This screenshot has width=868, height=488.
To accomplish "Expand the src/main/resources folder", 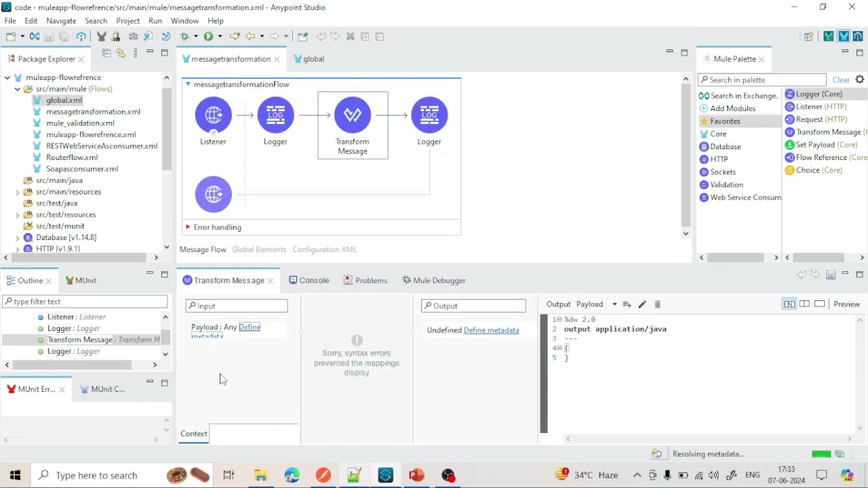I will point(18,192).
